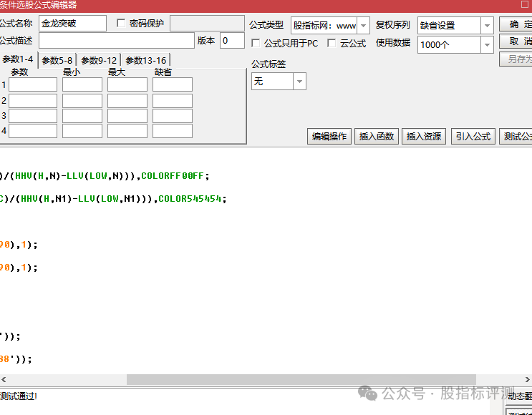Screen dimensions: 532x415
Task: Select the 参数13-16 tab
Action: (x=145, y=60)
